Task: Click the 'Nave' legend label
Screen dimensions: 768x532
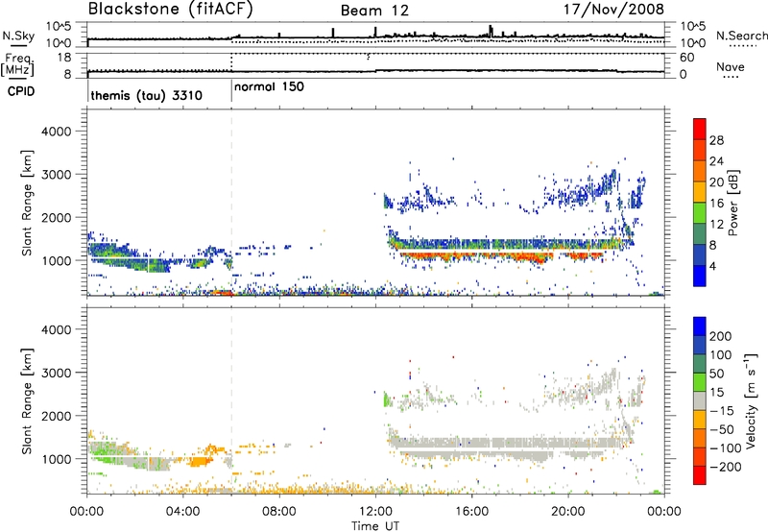Action: pos(730,66)
